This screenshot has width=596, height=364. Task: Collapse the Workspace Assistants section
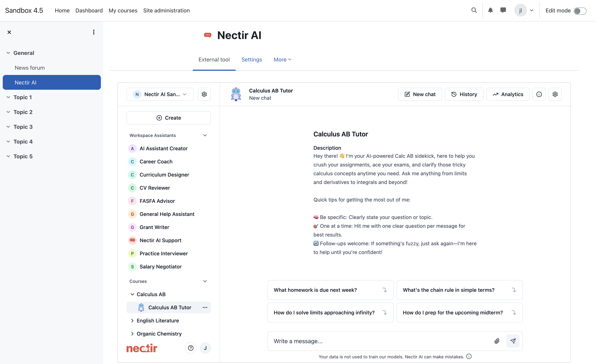click(205, 135)
